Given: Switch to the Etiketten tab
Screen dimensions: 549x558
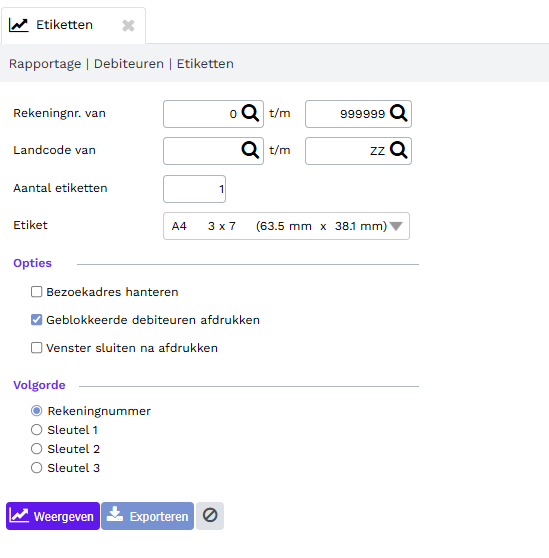Looking at the screenshot, I should 64,25.
